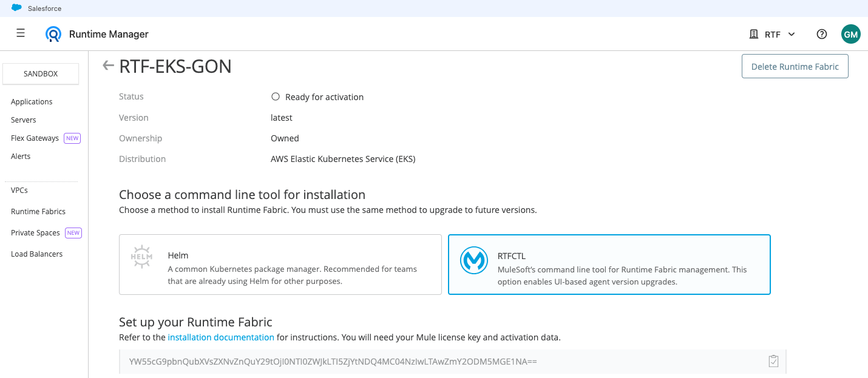Viewport: 868px width, 378px height.
Task: Click the 'Ownership' field label
Action: [x=140, y=138]
